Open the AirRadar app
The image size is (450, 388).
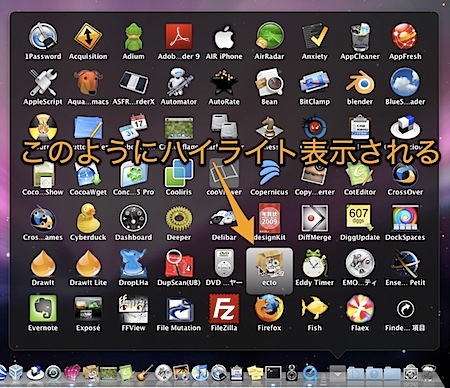269,36
